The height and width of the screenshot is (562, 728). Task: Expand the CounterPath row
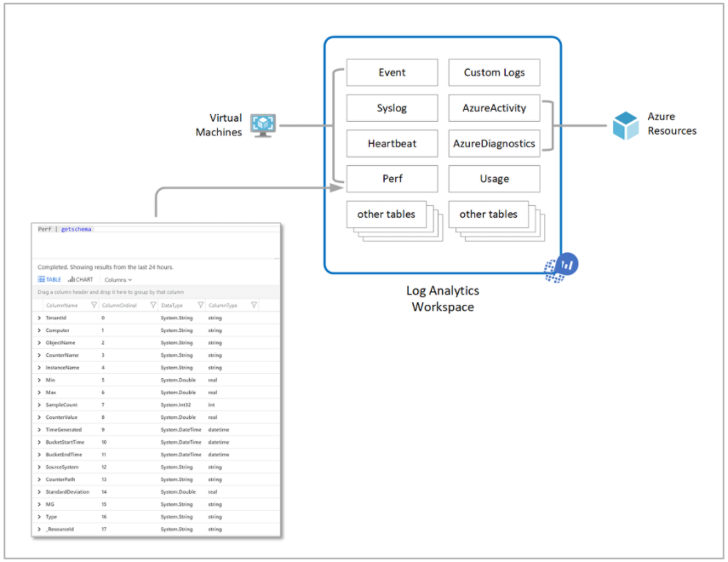tap(39, 479)
